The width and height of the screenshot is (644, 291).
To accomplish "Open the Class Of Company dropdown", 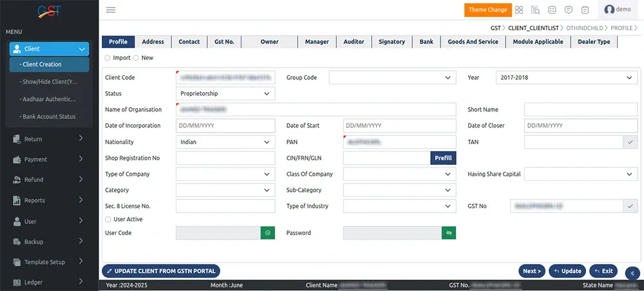I will pyautogui.click(x=400, y=174).
